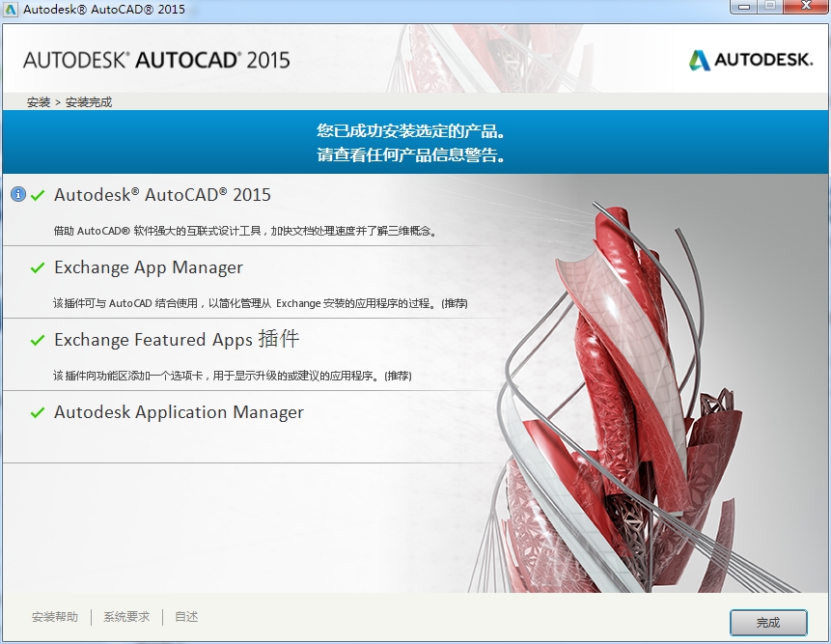This screenshot has height=644, width=831.
Task: Click the checkmark beside Exchange Featured Apps 插件
Action: pos(37,339)
